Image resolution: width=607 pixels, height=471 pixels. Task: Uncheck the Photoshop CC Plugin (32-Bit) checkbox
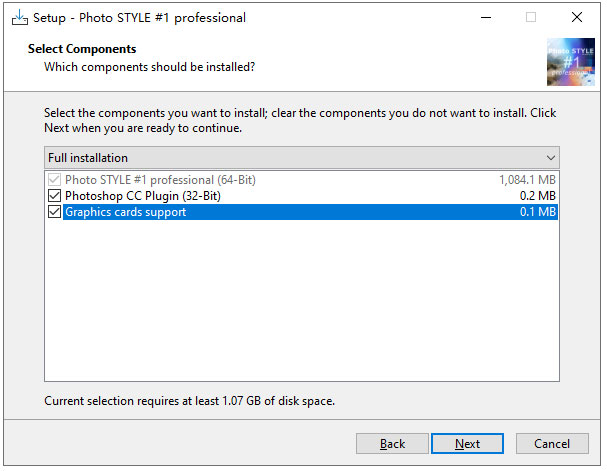pyautogui.click(x=55, y=196)
